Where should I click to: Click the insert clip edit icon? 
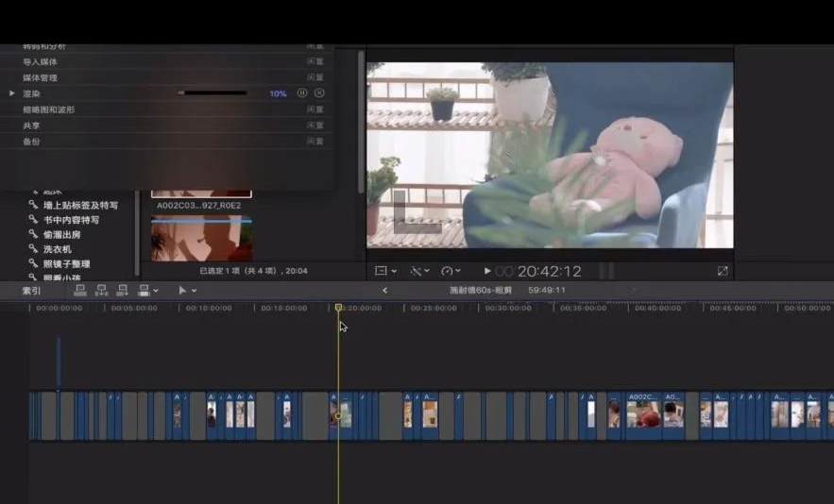click(x=101, y=291)
